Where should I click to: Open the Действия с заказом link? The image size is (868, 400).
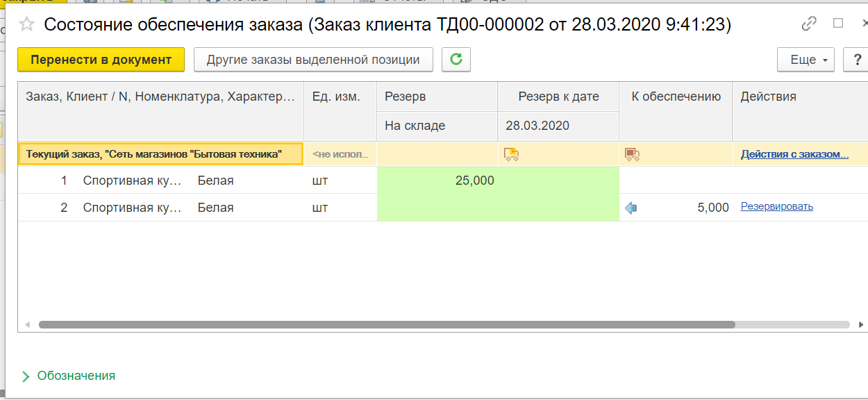(x=794, y=154)
